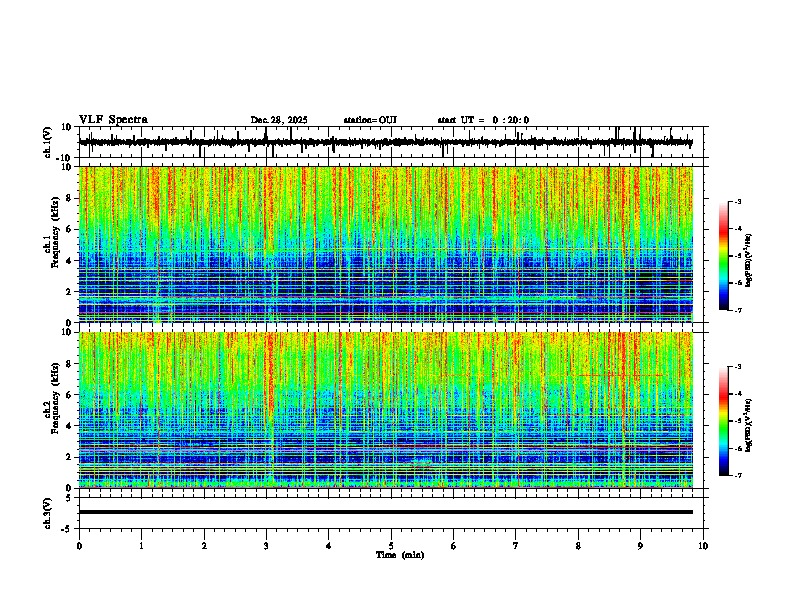Click the "5" tick on the time axis
The width and height of the screenshot is (792, 612).
[x=391, y=546]
